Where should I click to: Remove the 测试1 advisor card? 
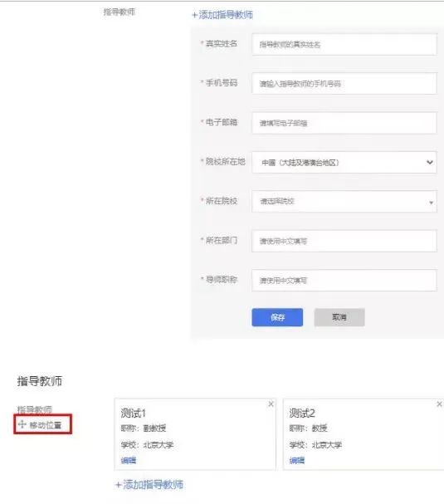[271, 404]
